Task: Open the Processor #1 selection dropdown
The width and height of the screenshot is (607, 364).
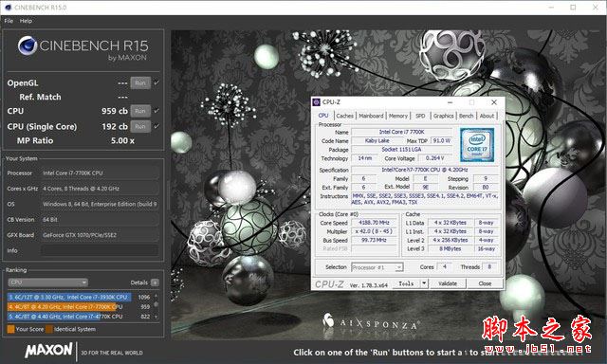Action: click(377, 267)
